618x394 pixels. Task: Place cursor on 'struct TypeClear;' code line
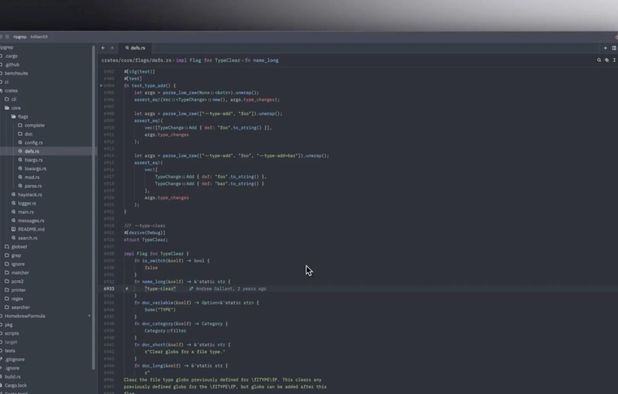[x=146, y=240]
